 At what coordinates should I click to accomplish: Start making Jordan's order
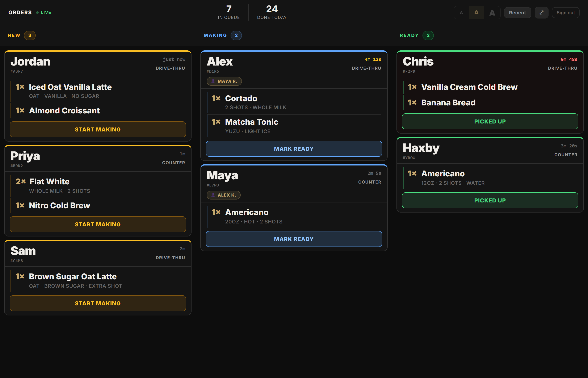coord(98,129)
